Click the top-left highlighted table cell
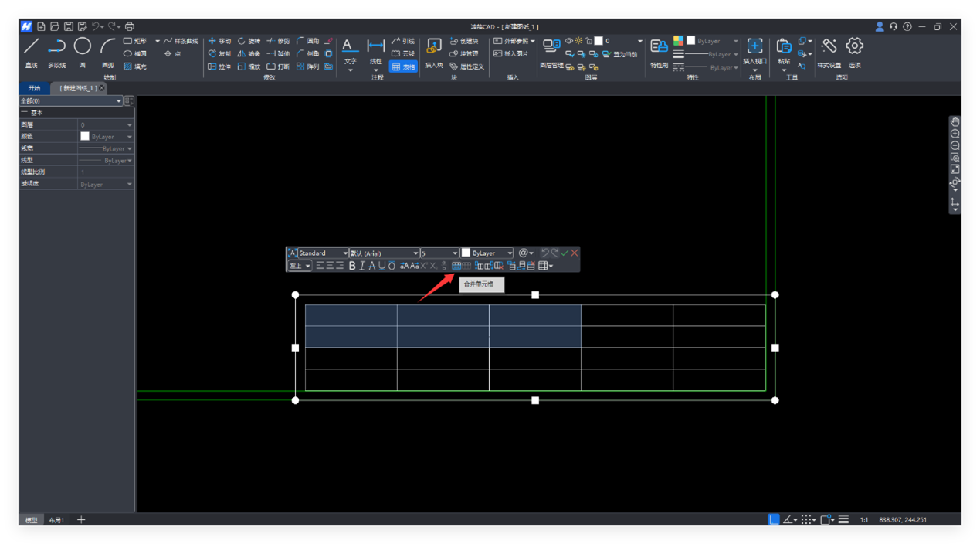The width and height of the screenshot is (980, 544). pos(351,315)
